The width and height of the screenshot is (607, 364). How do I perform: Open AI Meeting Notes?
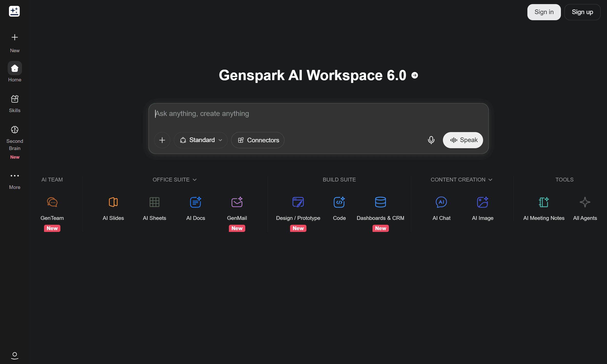[544, 209]
